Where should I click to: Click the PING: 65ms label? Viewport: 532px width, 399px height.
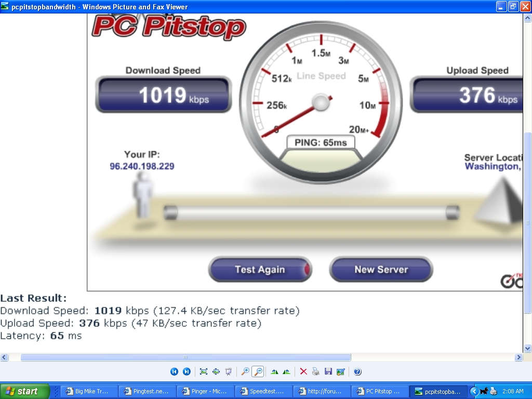coord(321,142)
